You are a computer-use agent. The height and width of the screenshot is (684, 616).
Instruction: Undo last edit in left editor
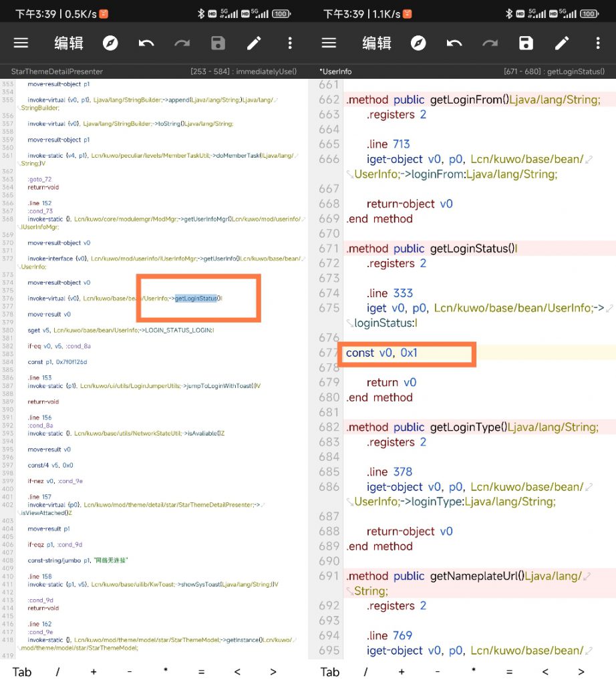point(146,43)
